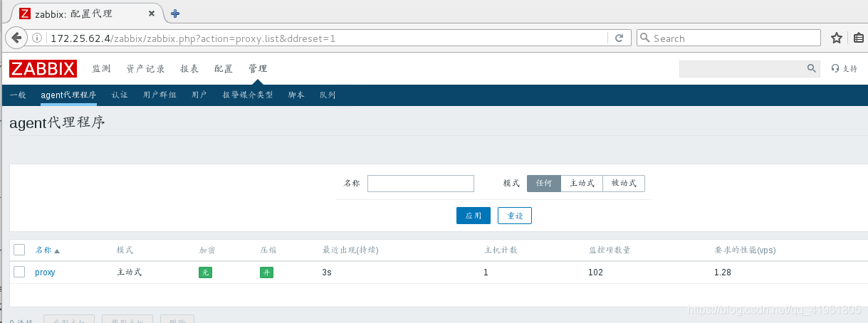Screen dimensions: 868x323
Task: Open 支持 support link with headset icon
Action: [x=845, y=68]
